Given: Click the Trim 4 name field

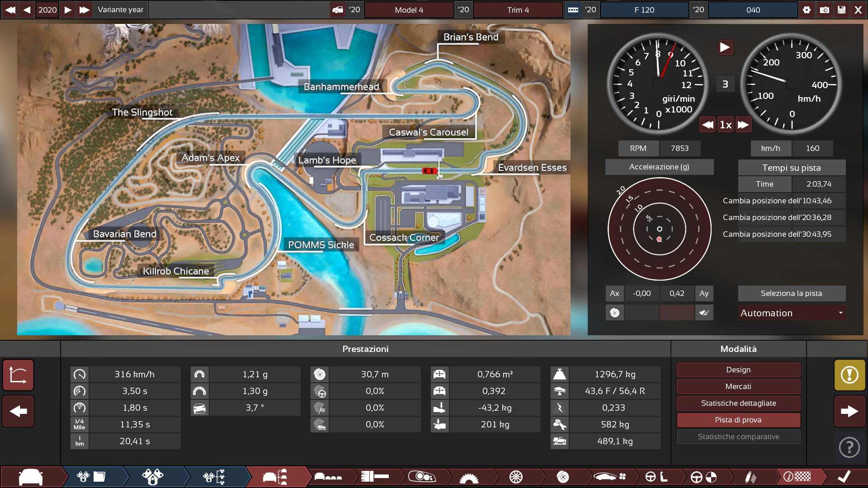Looking at the screenshot, I should pyautogui.click(x=518, y=10).
